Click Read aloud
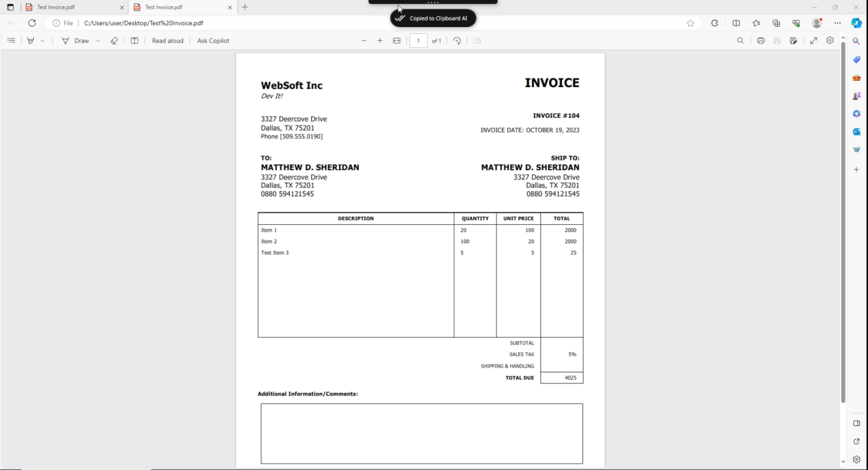The height and width of the screenshot is (470, 868). point(167,41)
